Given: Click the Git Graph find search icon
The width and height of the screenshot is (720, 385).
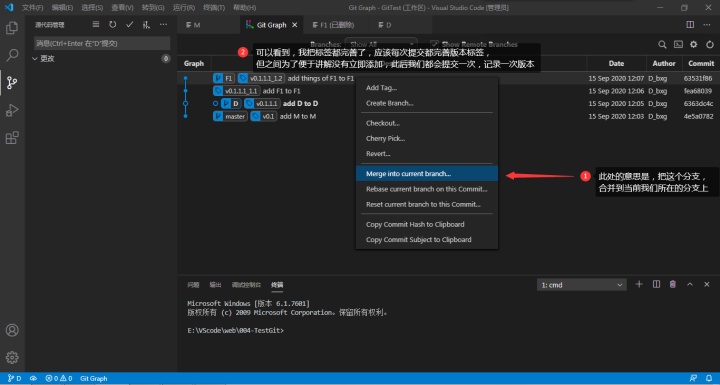Looking at the screenshot, I should tap(662, 45).
